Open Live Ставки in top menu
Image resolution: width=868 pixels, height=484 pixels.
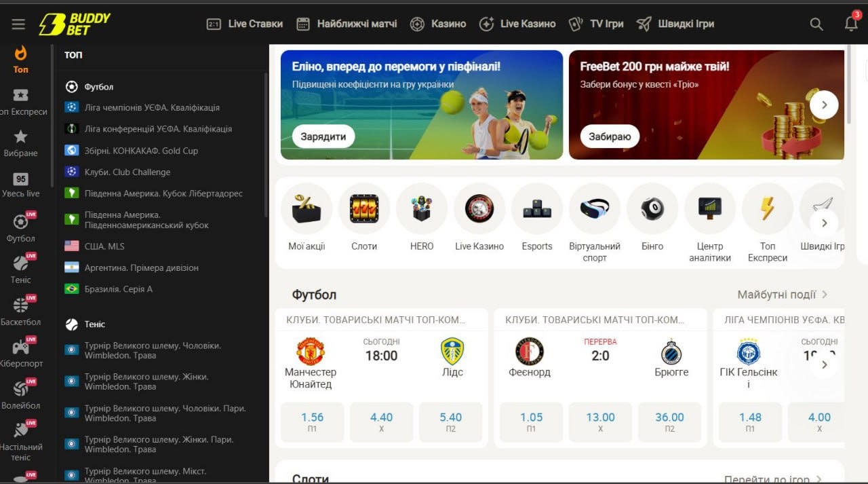coord(245,24)
